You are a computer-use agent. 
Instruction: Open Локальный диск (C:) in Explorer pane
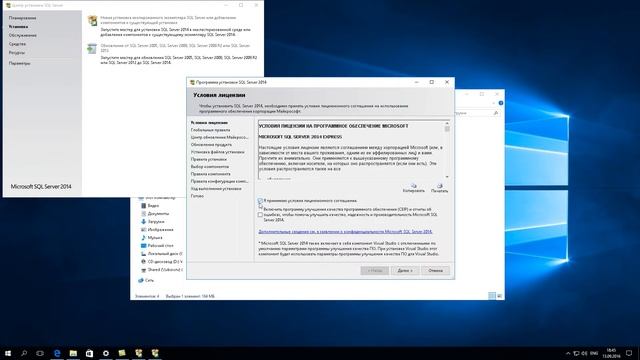(161, 253)
